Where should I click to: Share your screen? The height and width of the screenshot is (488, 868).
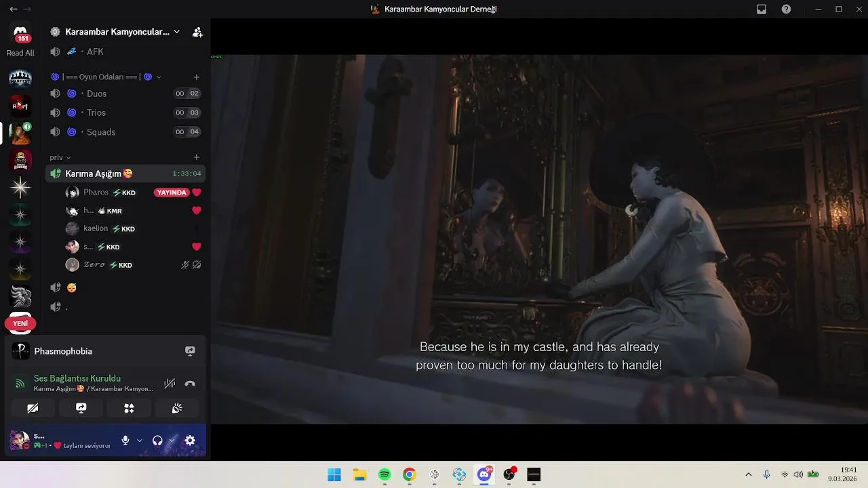click(81, 408)
